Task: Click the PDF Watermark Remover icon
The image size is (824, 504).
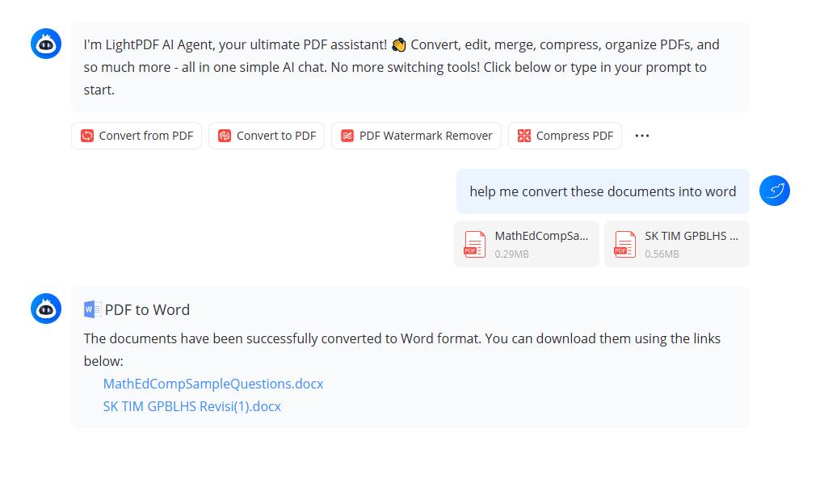Action: 347,136
